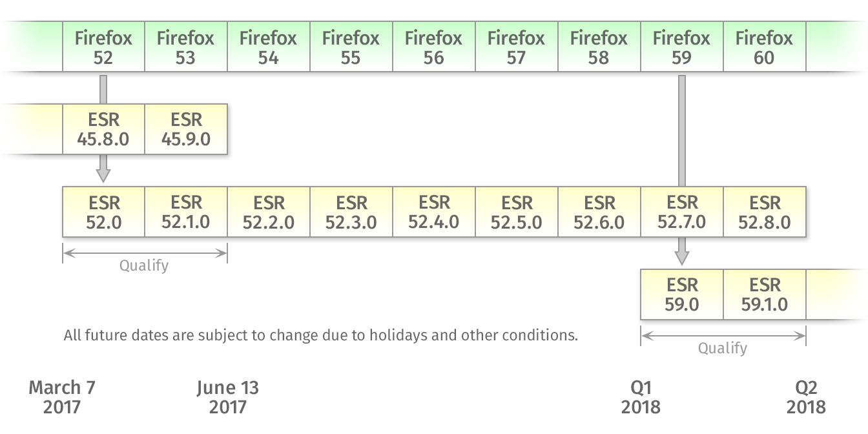Image resolution: width=868 pixels, height=434 pixels.
Task: Select the ESR 45.8.0 box
Action: tap(103, 129)
